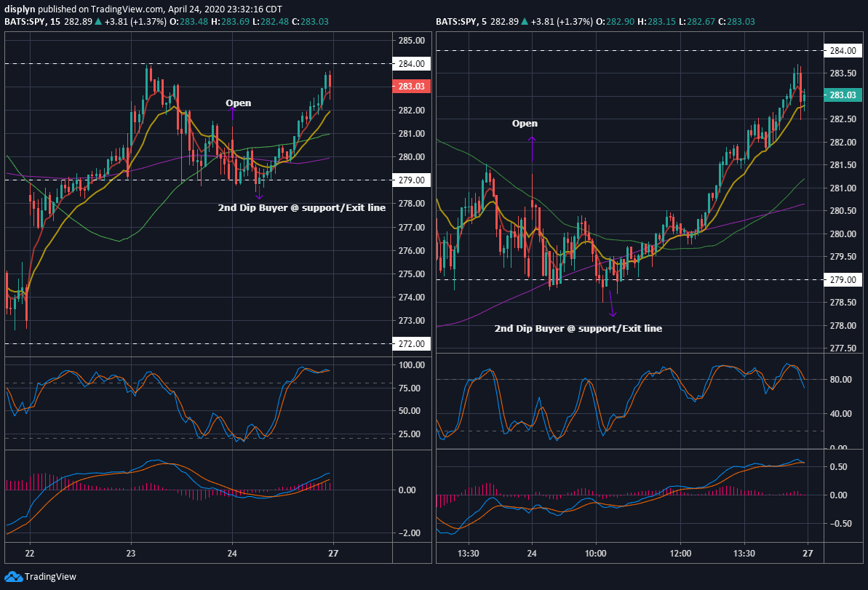Click the 10:00 label on the time axis

coord(597,553)
